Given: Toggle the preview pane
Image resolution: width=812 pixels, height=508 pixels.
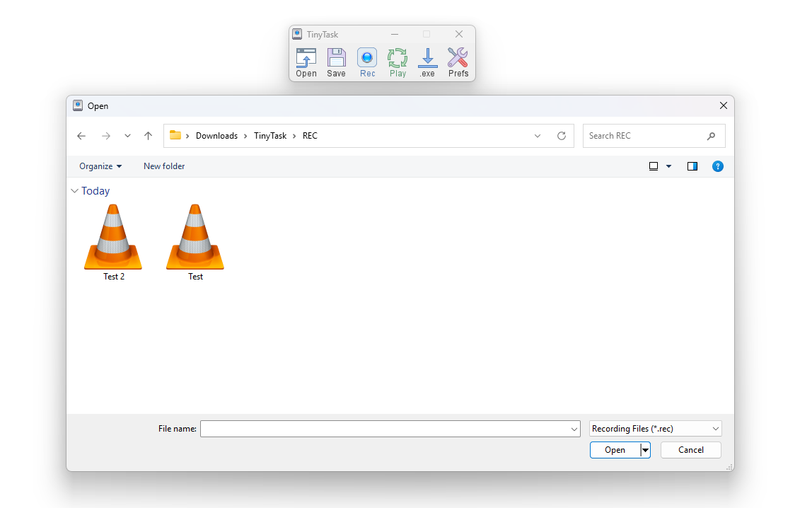Looking at the screenshot, I should 692,166.
